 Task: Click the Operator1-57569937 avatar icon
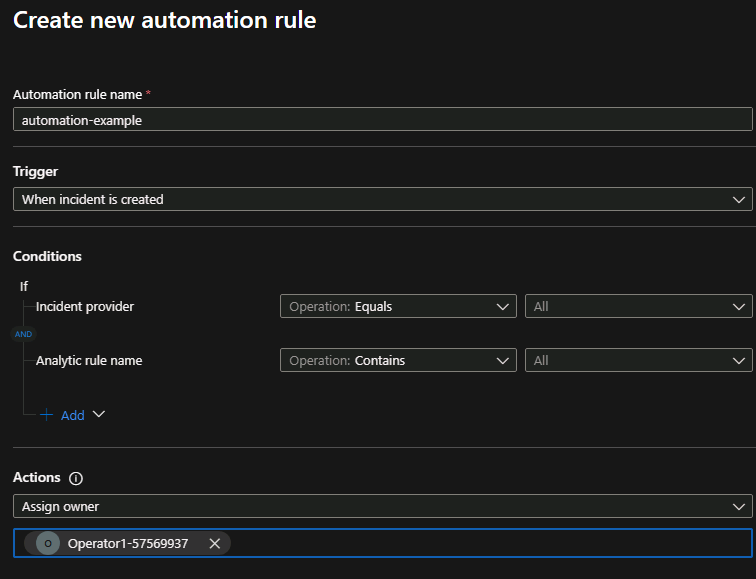point(48,543)
